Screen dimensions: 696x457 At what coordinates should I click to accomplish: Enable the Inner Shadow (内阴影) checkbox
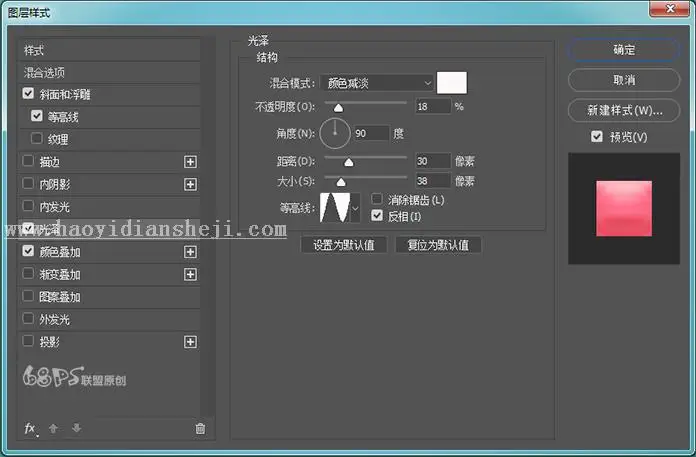[28, 183]
